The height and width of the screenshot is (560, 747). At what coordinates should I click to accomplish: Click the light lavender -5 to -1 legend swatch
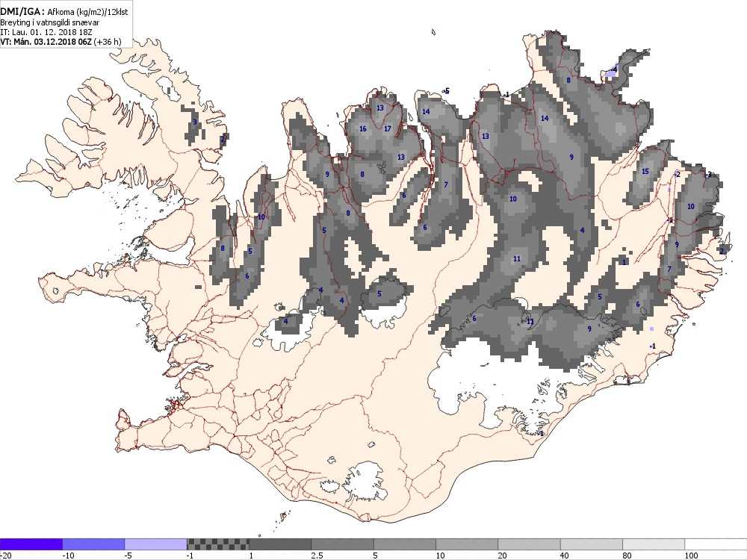[156, 544]
